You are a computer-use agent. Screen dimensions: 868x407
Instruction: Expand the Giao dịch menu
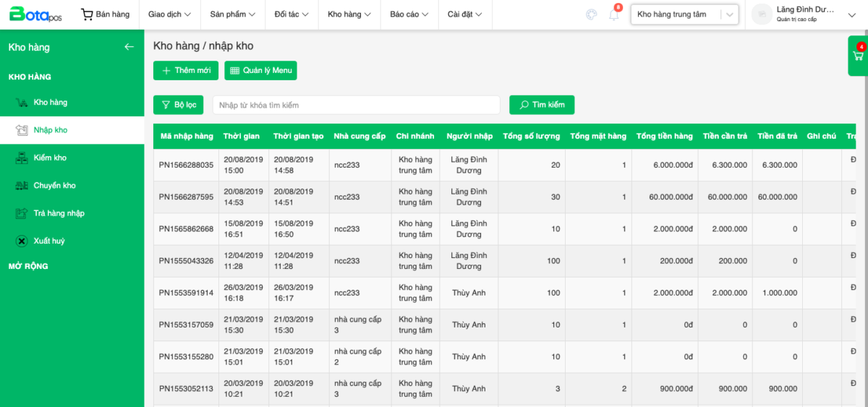(169, 14)
